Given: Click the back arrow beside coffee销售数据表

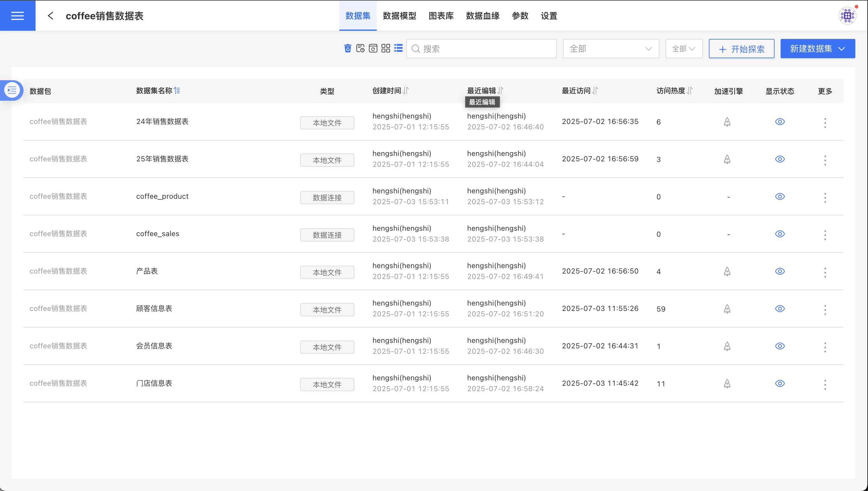Looking at the screenshot, I should pyautogui.click(x=51, y=15).
